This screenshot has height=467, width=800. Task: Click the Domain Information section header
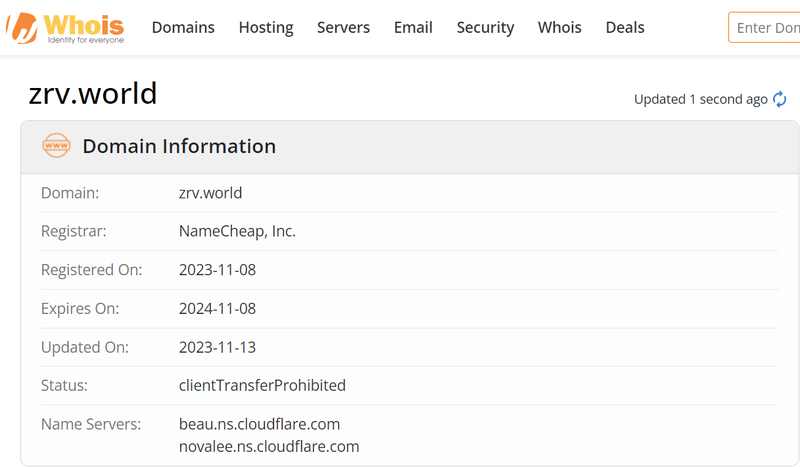coord(179,146)
